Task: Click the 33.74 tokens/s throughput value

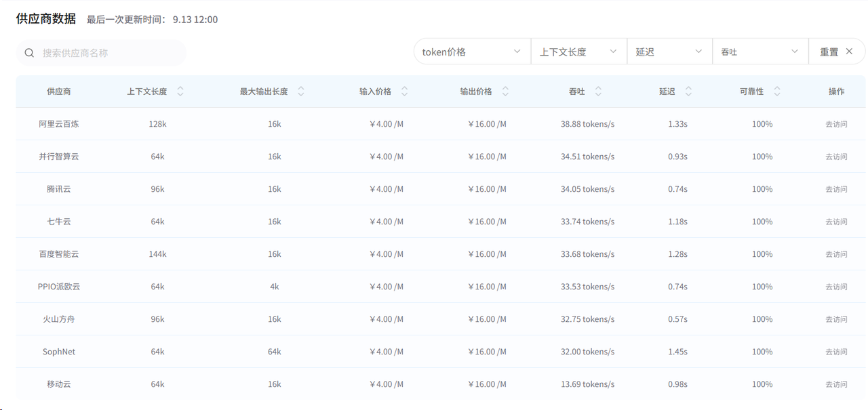Action: click(x=588, y=222)
